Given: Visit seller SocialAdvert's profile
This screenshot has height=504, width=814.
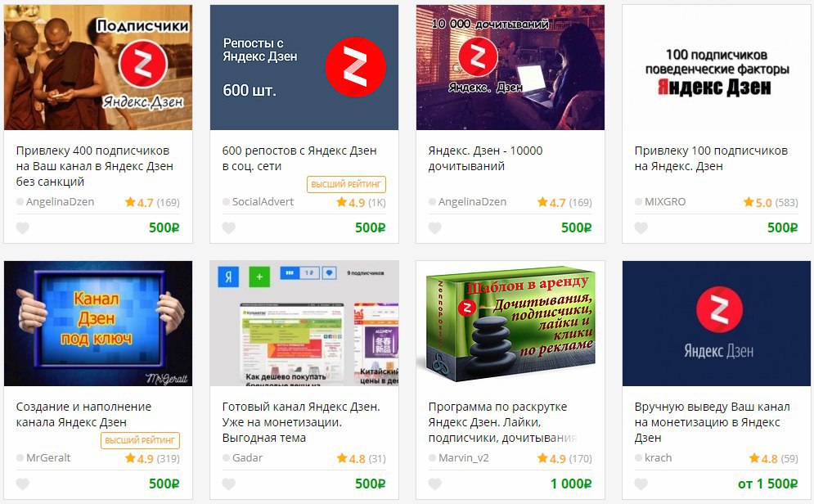Looking at the screenshot, I should [x=263, y=202].
